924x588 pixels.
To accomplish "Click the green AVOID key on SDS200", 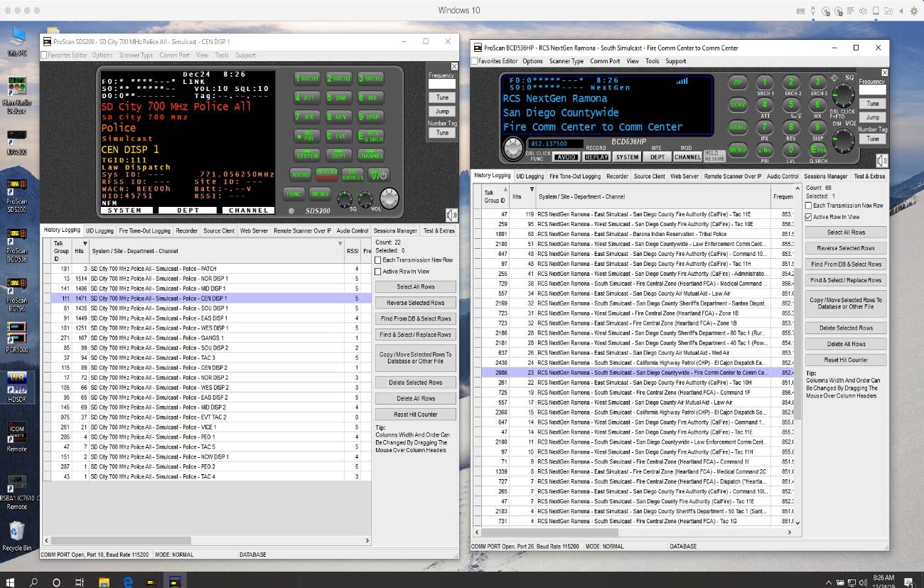I will pos(301,174).
